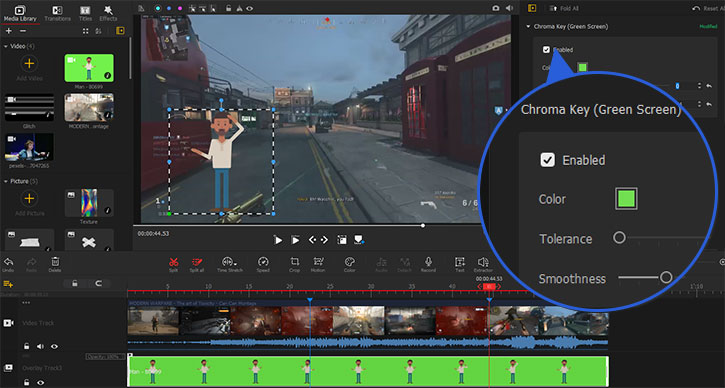This screenshot has height=388, width=725.
Task: Select the Texture picture thumbnail
Action: point(89,203)
